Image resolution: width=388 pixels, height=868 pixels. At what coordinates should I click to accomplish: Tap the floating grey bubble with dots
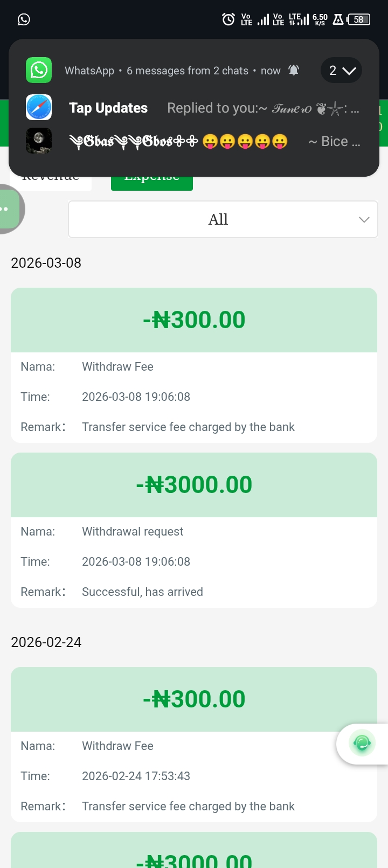coord(9,209)
